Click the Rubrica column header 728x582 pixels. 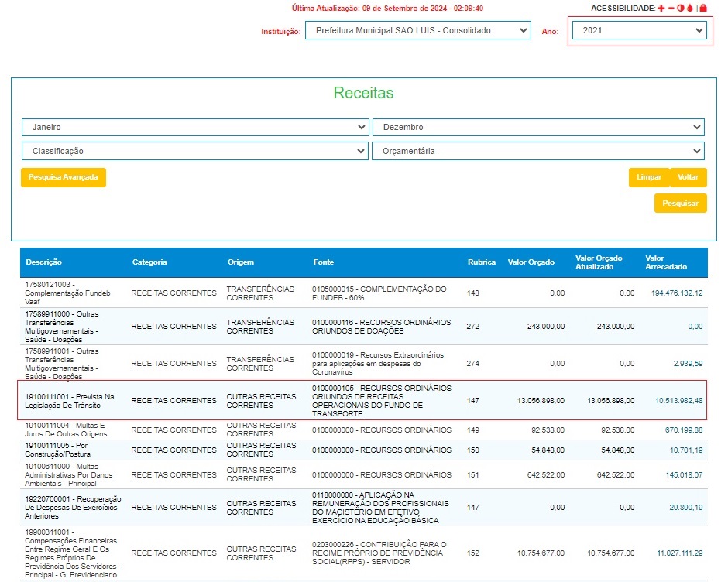coord(481,262)
